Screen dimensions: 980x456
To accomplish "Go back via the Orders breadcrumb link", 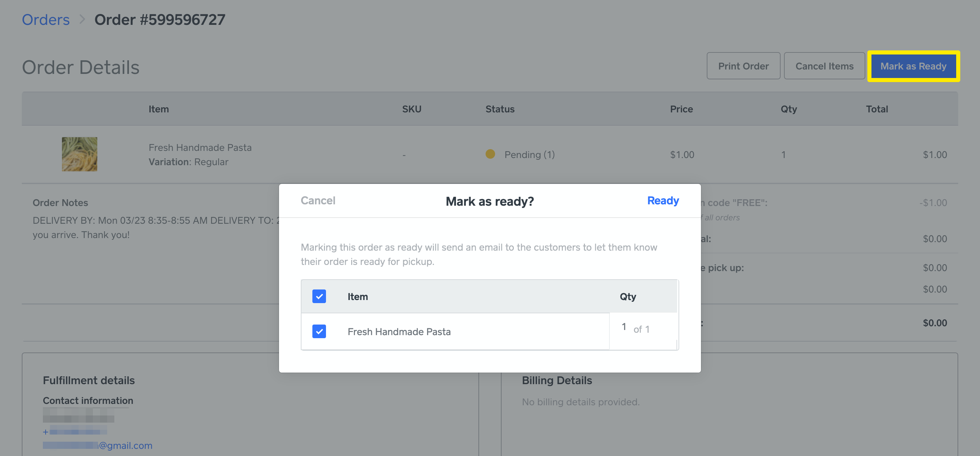I will pos(46,19).
